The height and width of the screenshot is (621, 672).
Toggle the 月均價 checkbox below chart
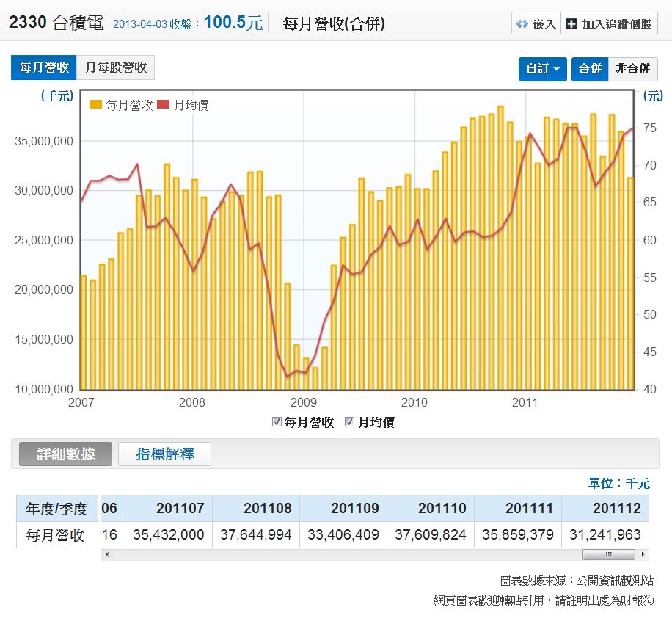click(350, 422)
